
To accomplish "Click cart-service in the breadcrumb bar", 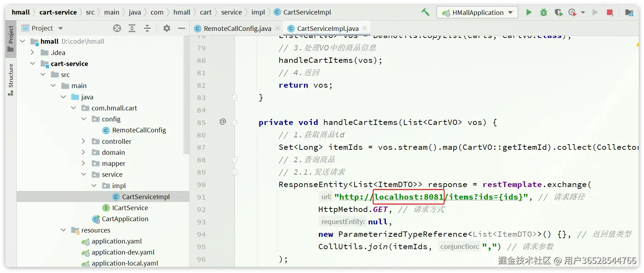I will (x=58, y=12).
